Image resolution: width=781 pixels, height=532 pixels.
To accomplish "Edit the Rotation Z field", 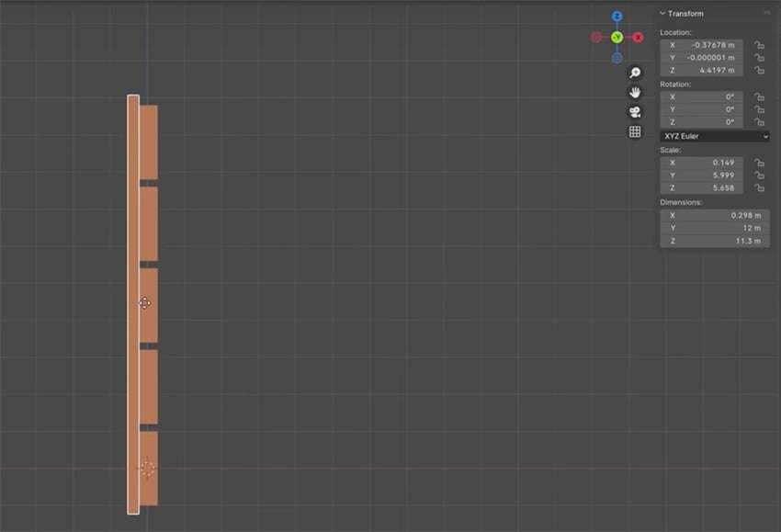I will (x=702, y=122).
